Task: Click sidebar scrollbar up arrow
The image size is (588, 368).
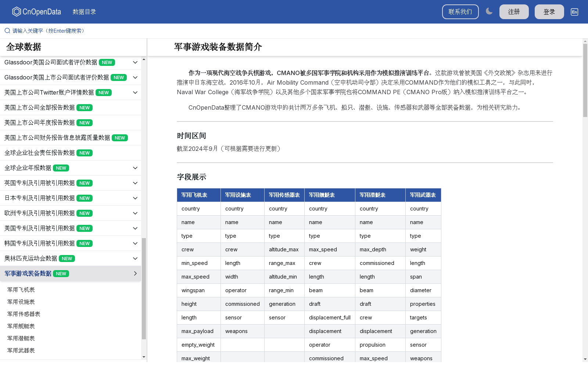Action: tap(144, 59)
